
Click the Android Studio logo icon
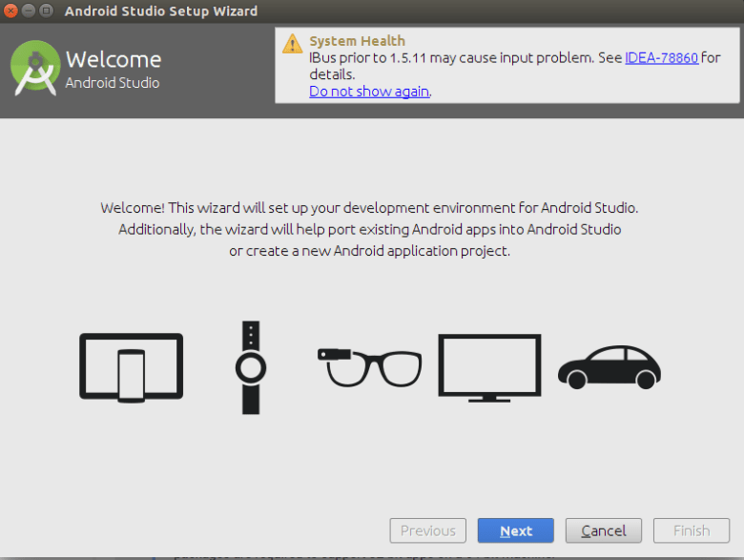[35, 68]
